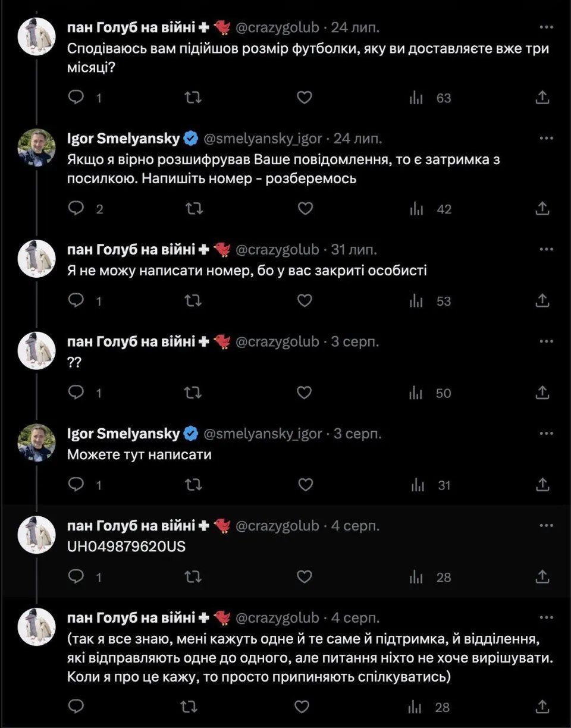The image size is (571, 728).
Task: Click the пан Голуб avatar on the first tweet
Action: (x=37, y=37)
